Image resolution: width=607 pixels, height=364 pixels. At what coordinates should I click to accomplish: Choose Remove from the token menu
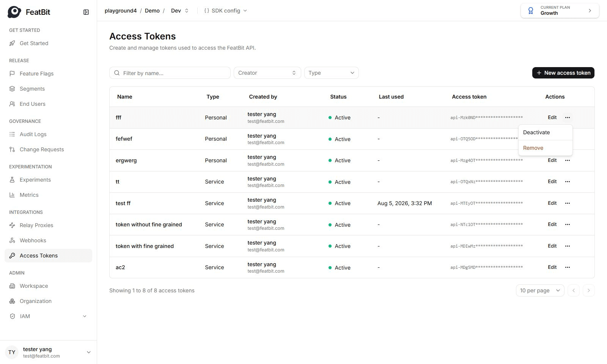545,148
